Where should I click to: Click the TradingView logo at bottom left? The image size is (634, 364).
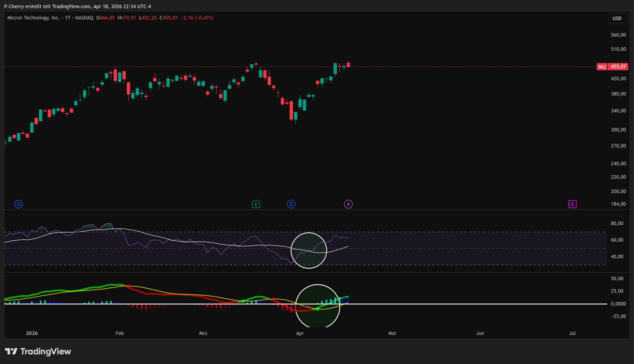(x=38, y=351)
